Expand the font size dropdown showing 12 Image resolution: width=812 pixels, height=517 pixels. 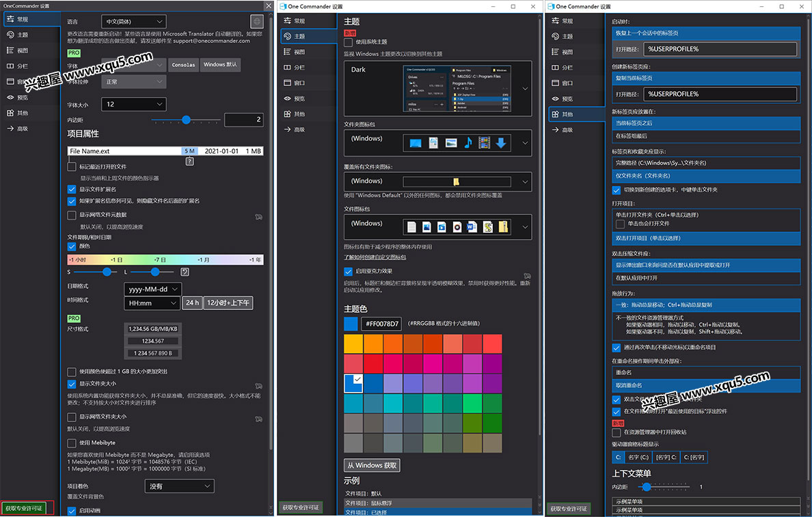(x=133, y=104)
